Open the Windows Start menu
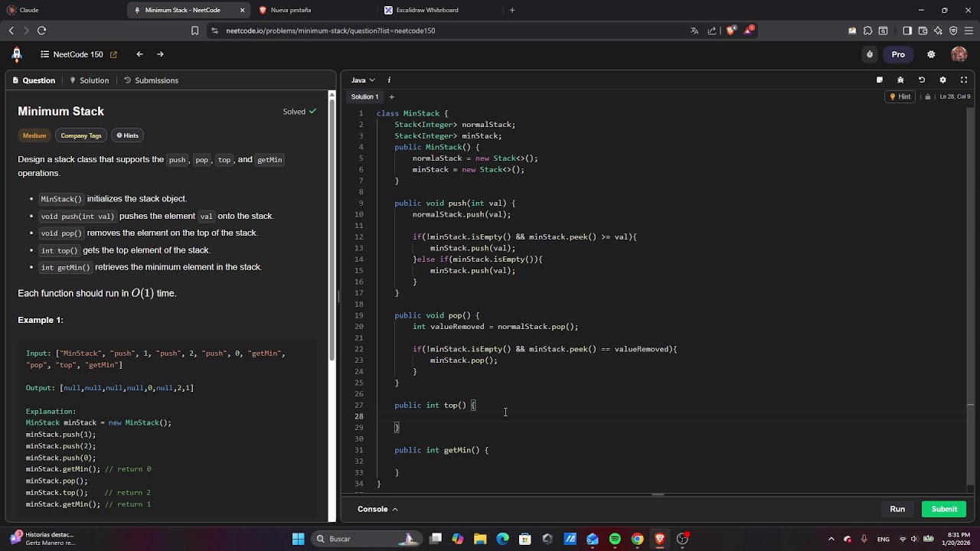The width and height of the screenshot is (980, 551). 298,539
